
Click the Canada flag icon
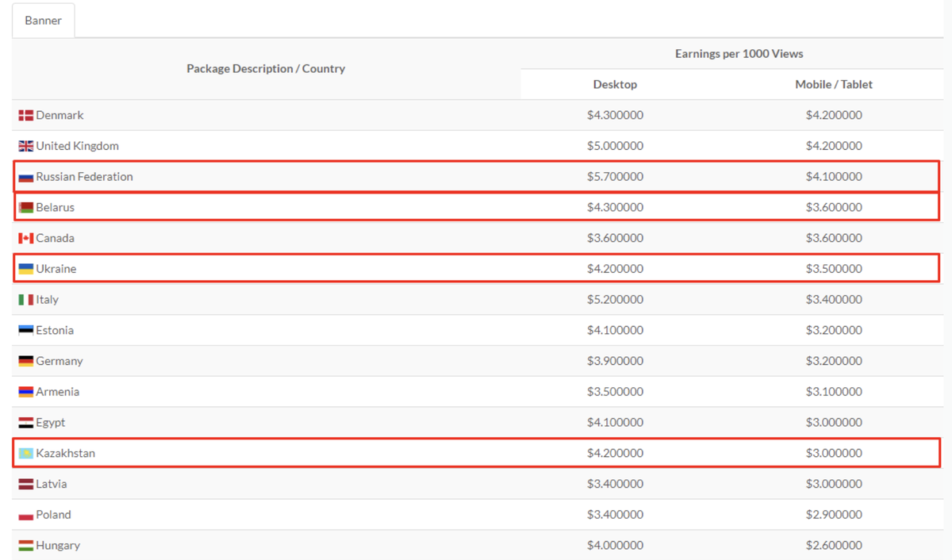26,239
